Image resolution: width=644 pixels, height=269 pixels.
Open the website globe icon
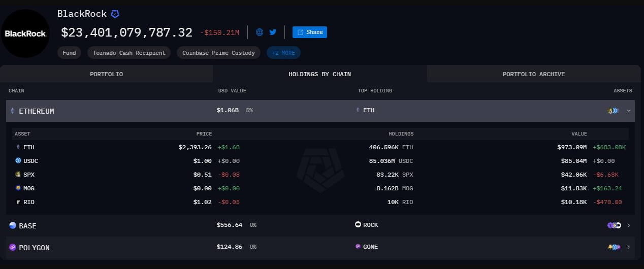(260, 32)
